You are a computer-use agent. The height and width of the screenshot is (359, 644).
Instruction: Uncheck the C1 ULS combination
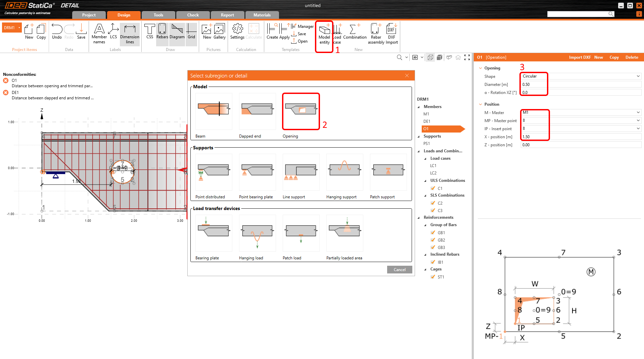433,188
